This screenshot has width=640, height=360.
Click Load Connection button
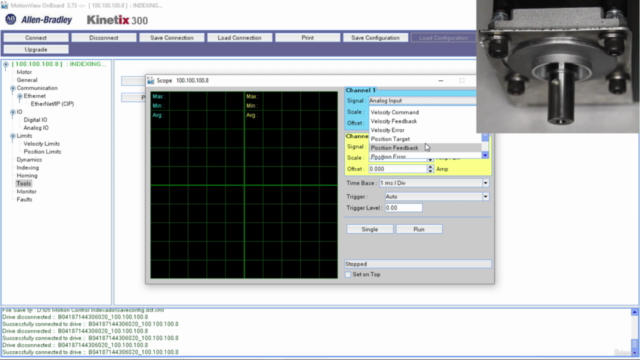[x=239, y=38]
